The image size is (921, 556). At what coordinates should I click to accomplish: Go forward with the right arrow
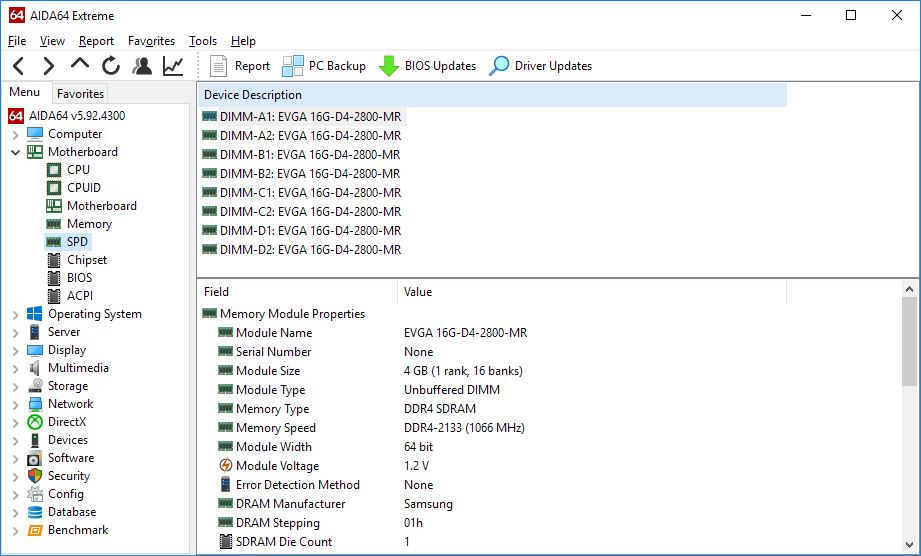pos(49,66)
